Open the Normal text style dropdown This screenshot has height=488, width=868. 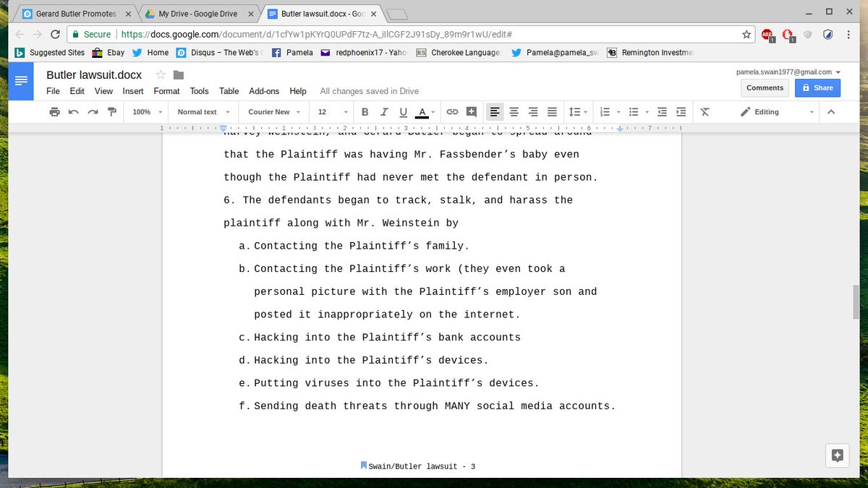[203, 112]
